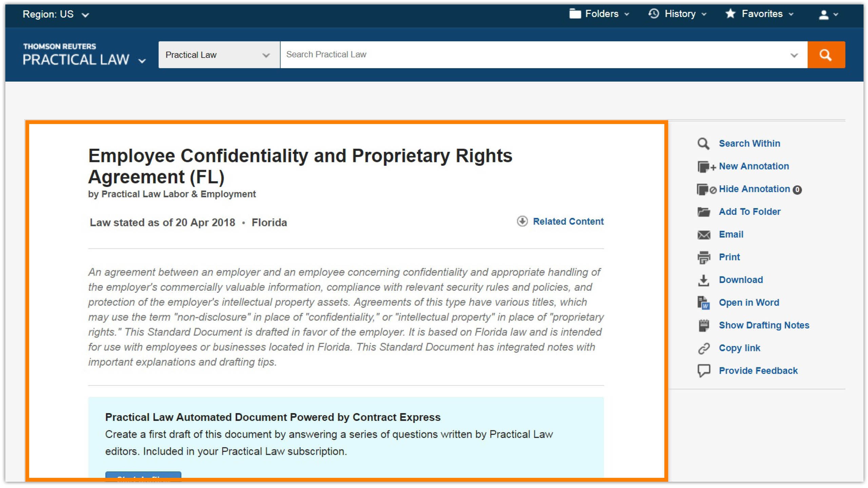Expand the Region: US dropdown
The width and height of the screenshot is (868, 488).
[x=56, y=14]
